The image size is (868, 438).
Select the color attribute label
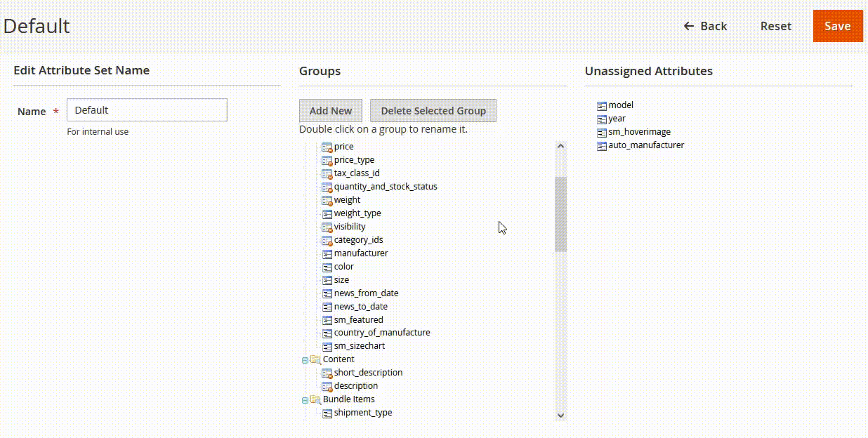tap(344, 267)
